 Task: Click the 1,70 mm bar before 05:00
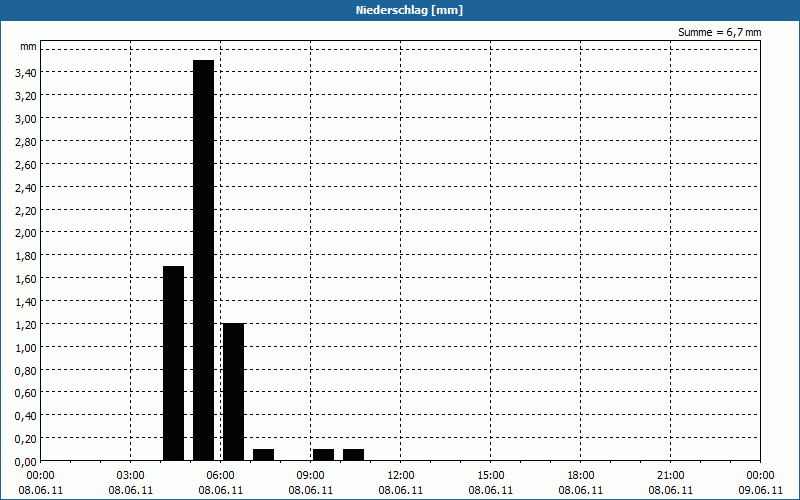pos(173,363)
